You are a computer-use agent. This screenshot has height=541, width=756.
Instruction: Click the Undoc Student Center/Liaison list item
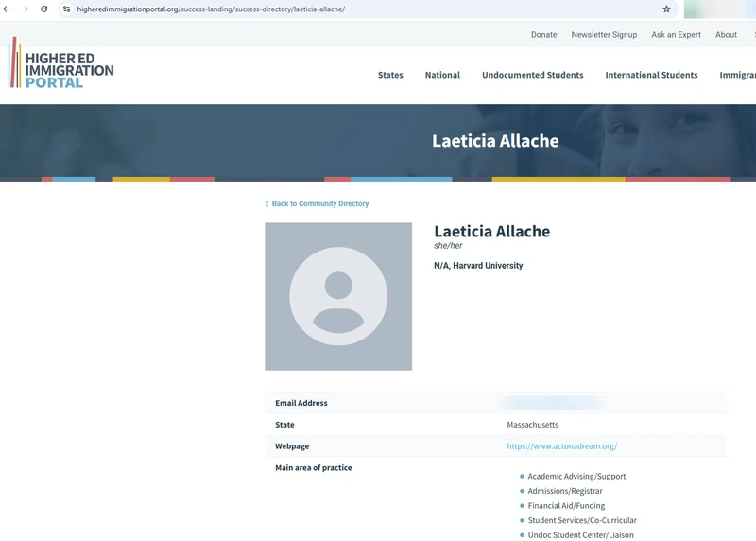[x=580, y=535]
